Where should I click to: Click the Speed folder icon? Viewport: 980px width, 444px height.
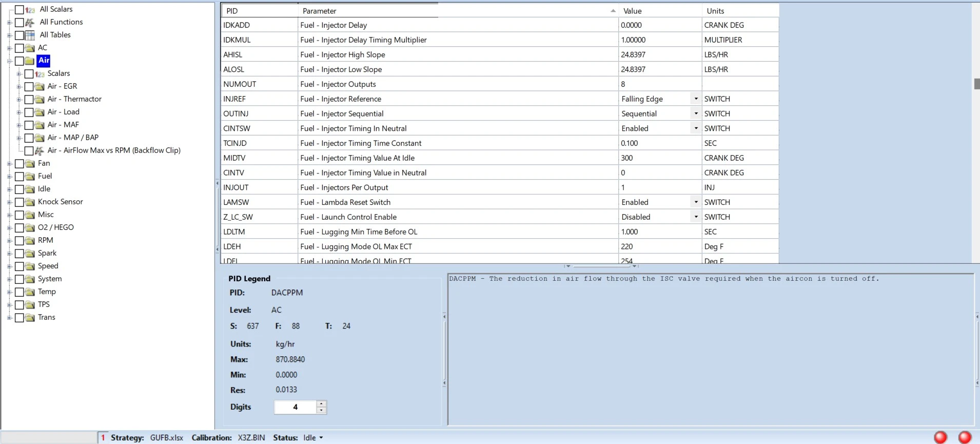point(30,266)
